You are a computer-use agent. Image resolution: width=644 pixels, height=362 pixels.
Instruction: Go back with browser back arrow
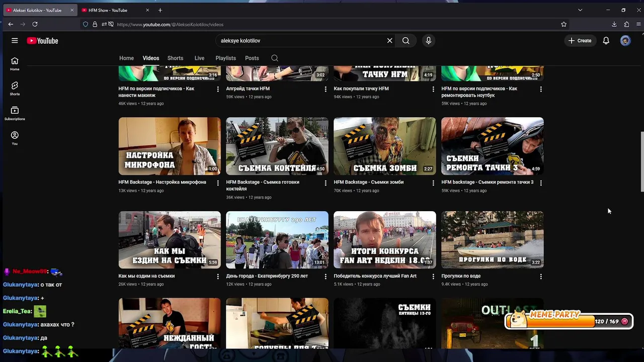tap(11, 24)
